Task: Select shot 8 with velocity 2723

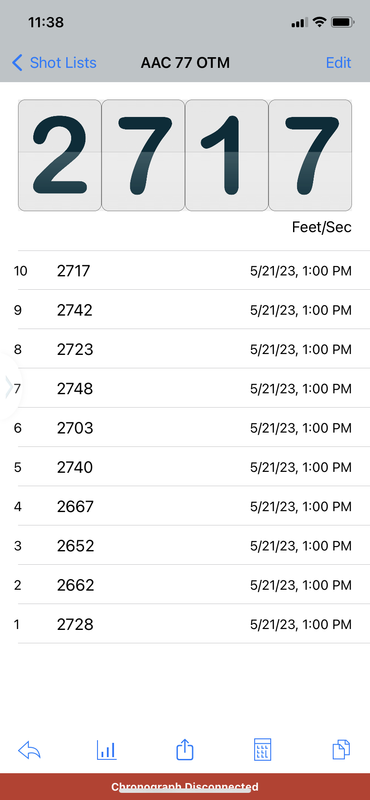Action: pyautogui.click(x=185, y=349)
